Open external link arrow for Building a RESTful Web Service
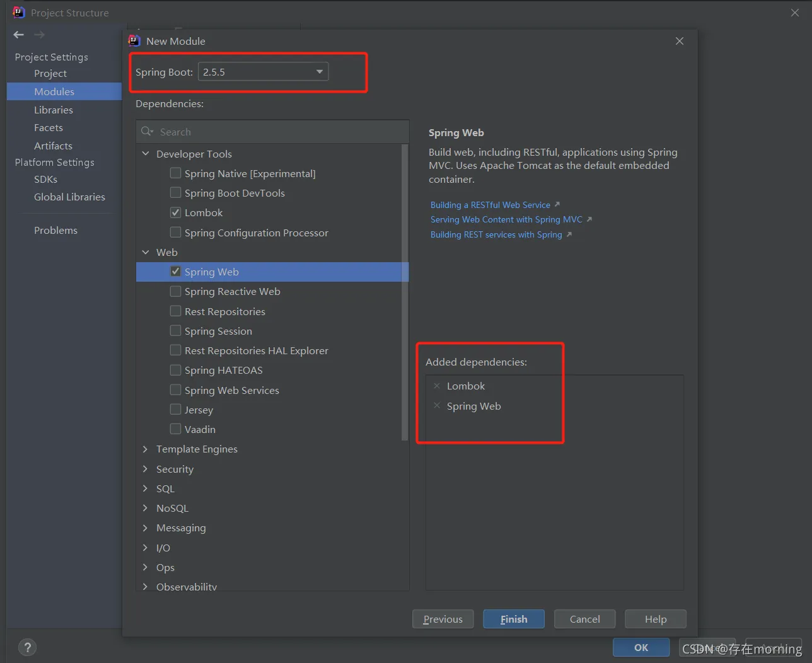The width and height of the screenshot is (812, 663). pyautogui.click(x=557, y=204)
